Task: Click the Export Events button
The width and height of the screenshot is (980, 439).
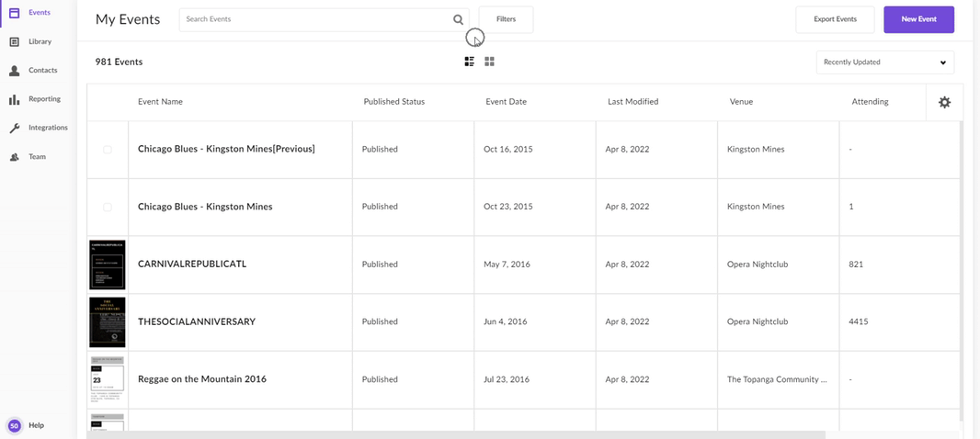Action: (835, 19)
